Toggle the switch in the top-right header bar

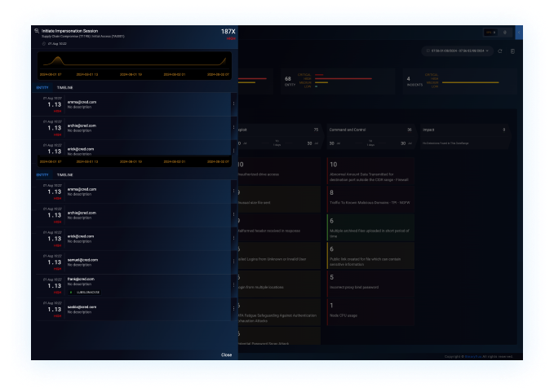click(490, 32)
